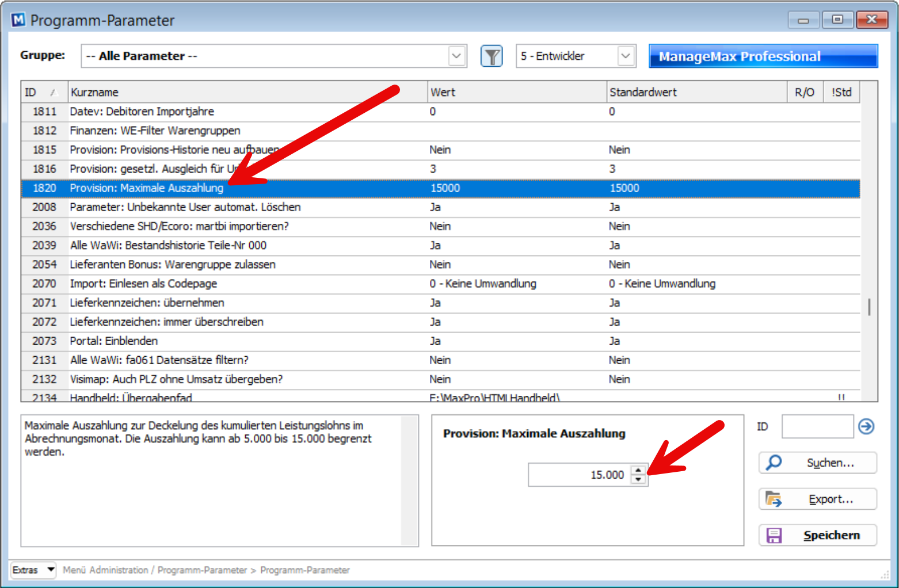Decrease value with the spinner down arrow
Image resolution: width=899 pixels, height=588 pixels.
pyautogui.click(x=638, y=479)
